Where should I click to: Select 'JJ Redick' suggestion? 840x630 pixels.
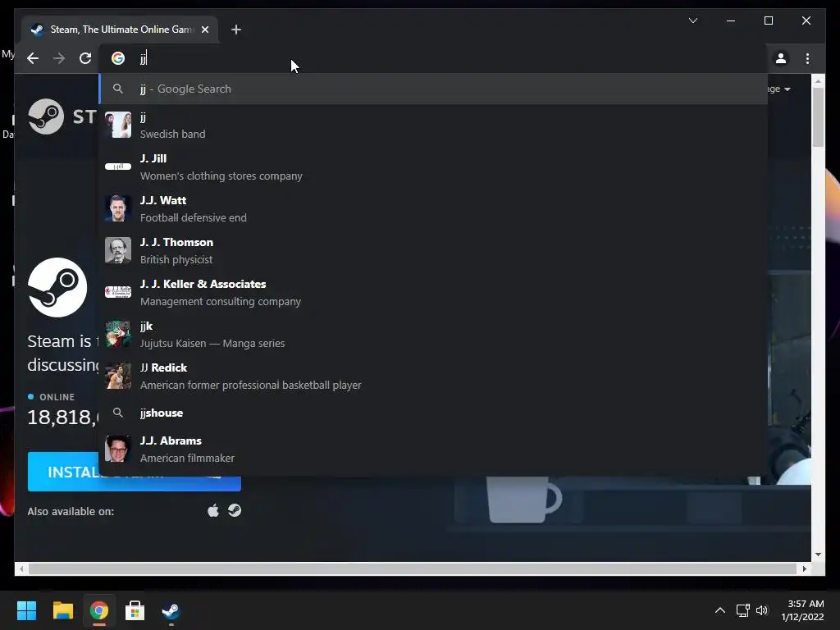(433, 376)
